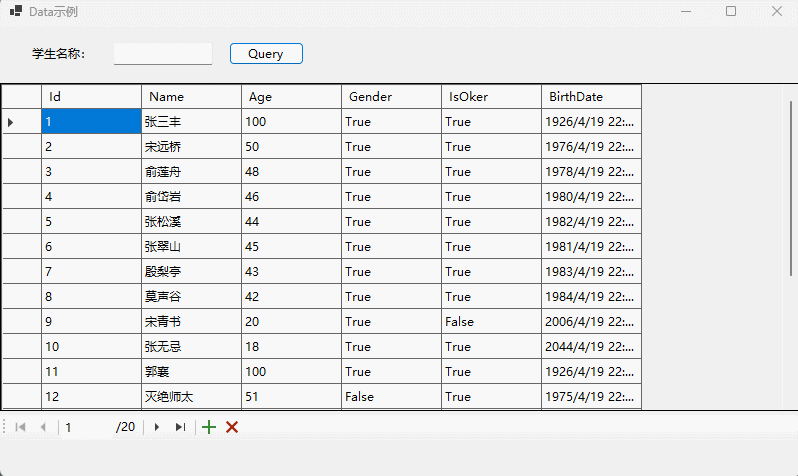Sort by the Name column header
798x476 pixels.
(x=191, y=97)
